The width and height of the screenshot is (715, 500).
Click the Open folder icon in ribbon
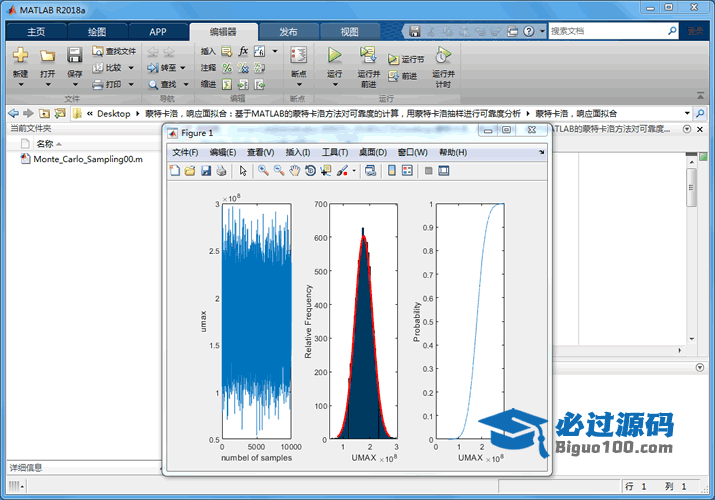click(x=47, y=56)
